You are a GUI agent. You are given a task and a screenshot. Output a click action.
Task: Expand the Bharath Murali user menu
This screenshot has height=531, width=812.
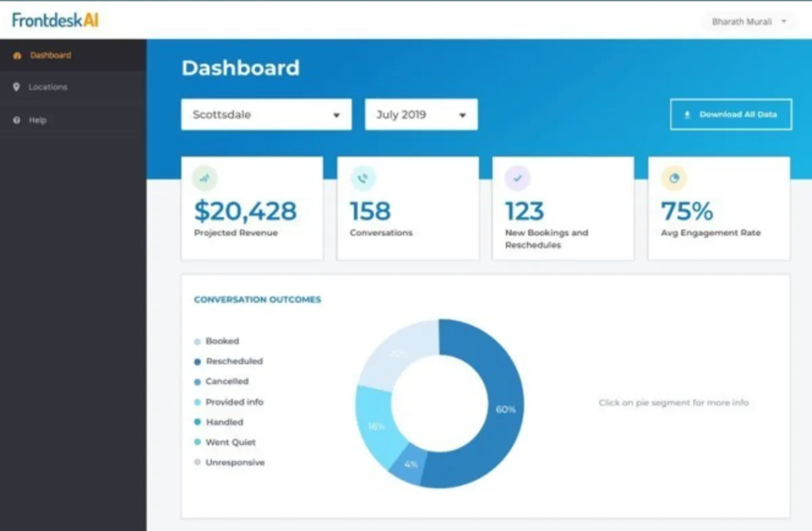(748, 22)
